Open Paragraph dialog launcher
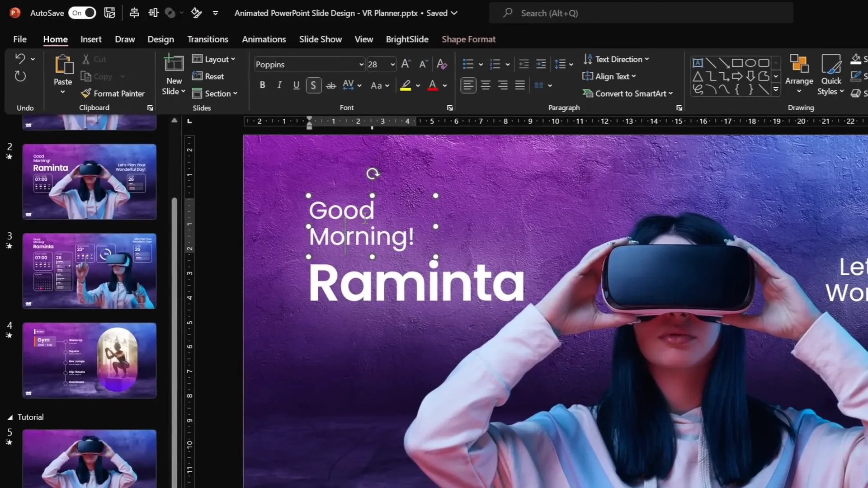 679,108
